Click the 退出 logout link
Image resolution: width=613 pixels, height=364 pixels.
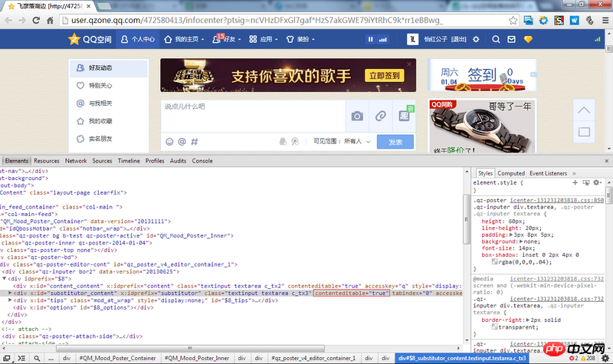coord(458,39)
